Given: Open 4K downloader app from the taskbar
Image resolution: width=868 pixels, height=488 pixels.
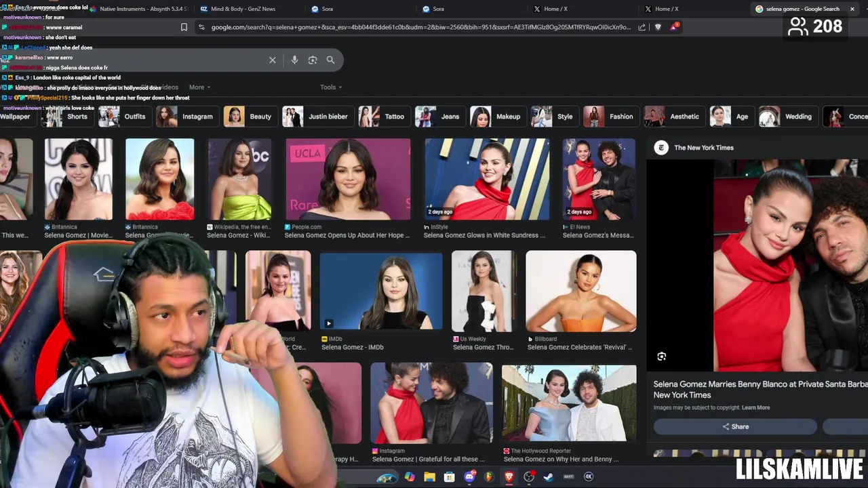Looking at the screenshot, I should (589, 477).
